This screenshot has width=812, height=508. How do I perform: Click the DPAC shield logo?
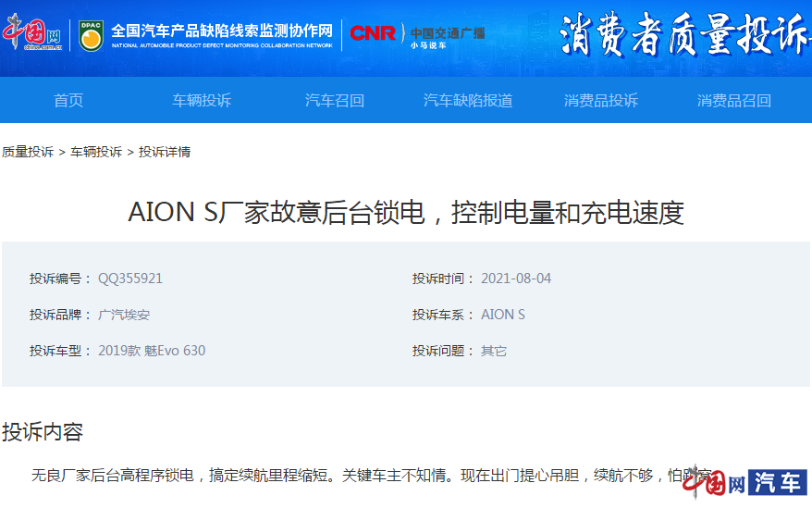(91, 35)
